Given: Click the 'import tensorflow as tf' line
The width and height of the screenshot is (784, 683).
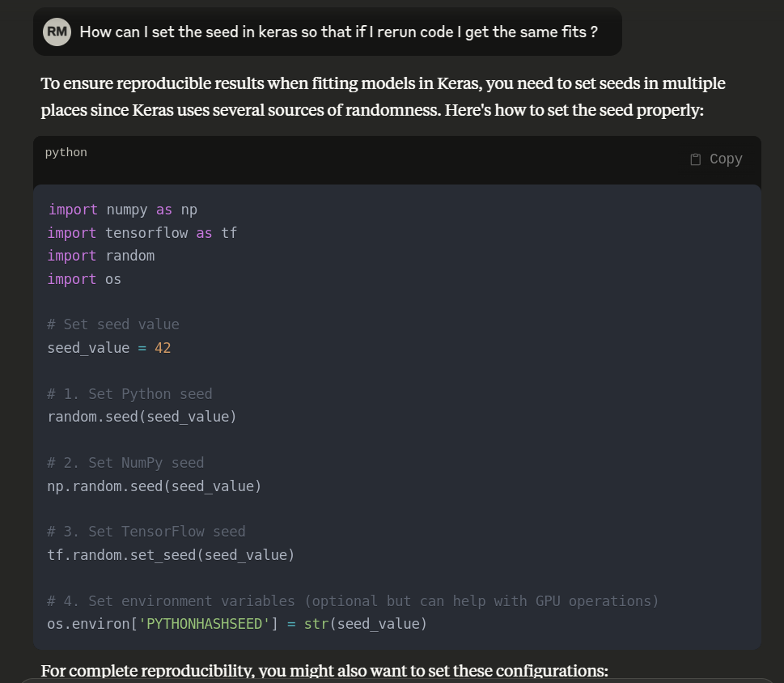Looking at the screenshot, I should coord(142,233).
